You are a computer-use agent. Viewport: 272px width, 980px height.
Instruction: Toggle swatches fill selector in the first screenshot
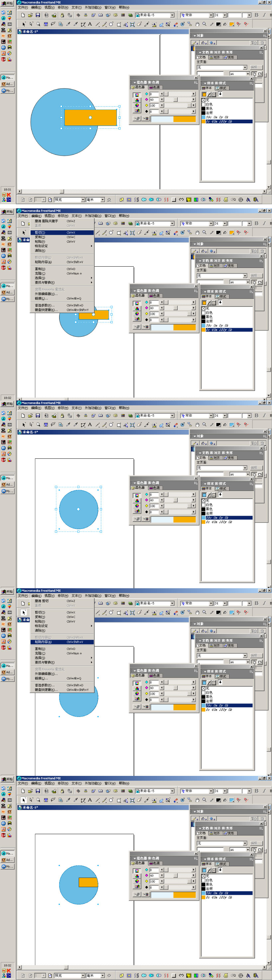(204, 94)
